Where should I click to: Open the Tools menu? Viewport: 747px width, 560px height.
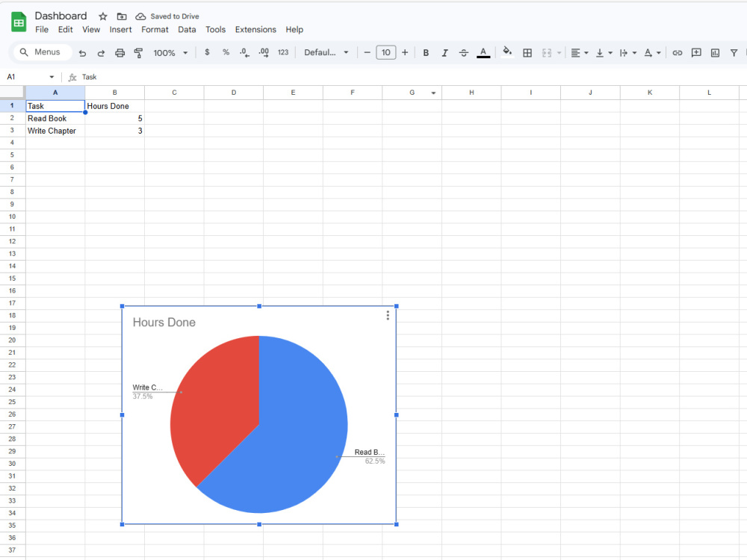click(215, 30)
